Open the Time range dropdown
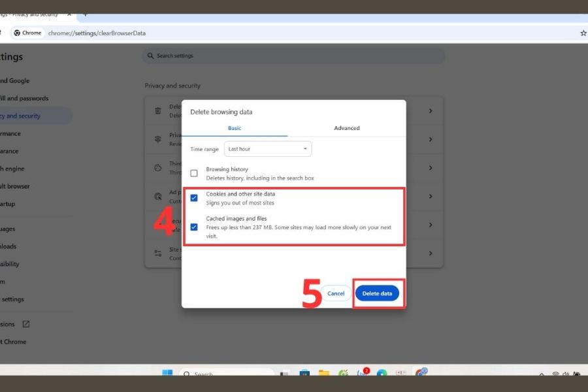Screen dimensions: 588x392 (x=268, y=149)
